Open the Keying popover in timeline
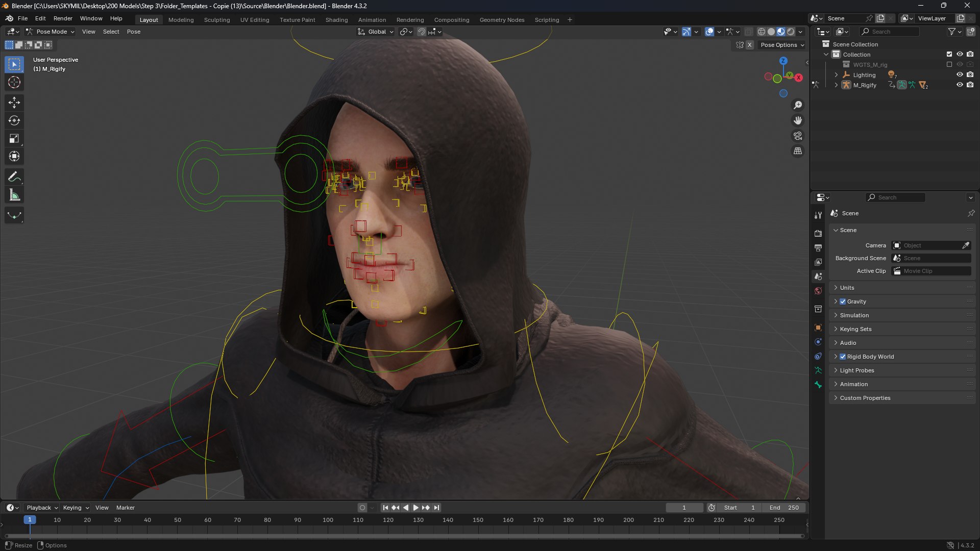 76,508
